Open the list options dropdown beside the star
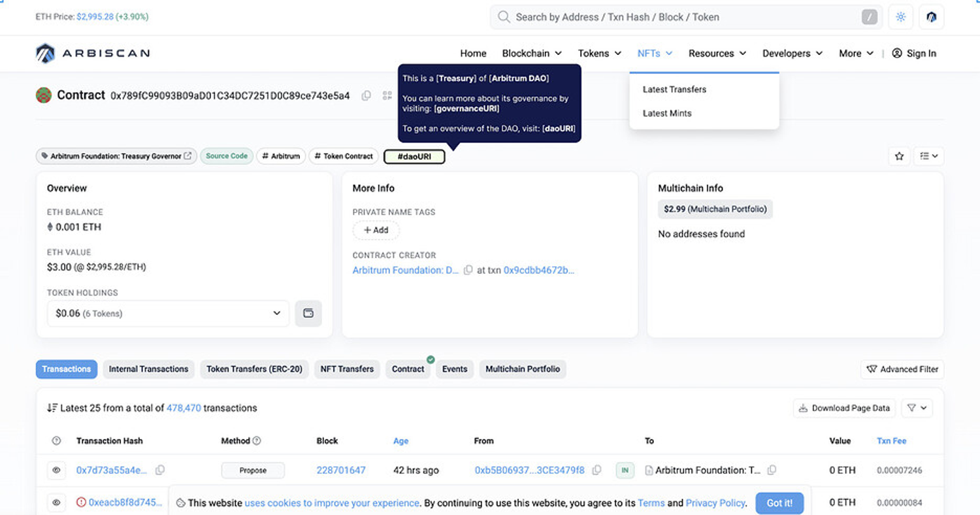This screenshot has height=515, width=980. [x=928, y=156]
